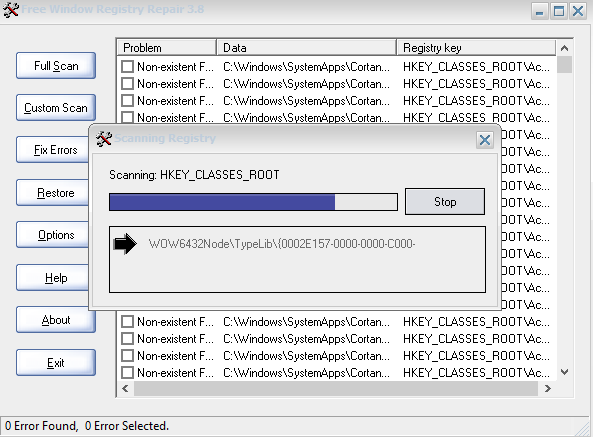Click the black arrow icon in scan path box
Viewport: 593px width, 437px height.
[x=125, y=244]
